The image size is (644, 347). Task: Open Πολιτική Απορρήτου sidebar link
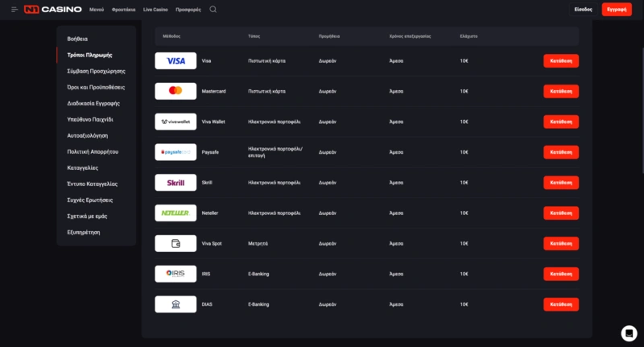(93, 151)
